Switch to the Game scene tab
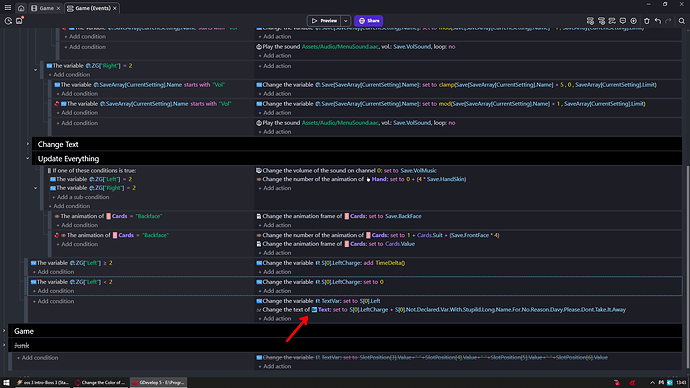This screenshot has width=690, height=388. [46, 8]
